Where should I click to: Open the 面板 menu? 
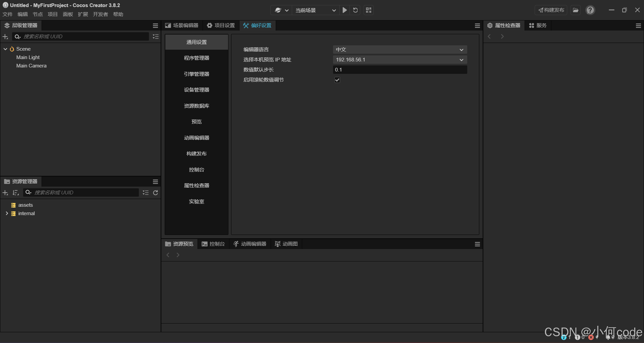68,14
